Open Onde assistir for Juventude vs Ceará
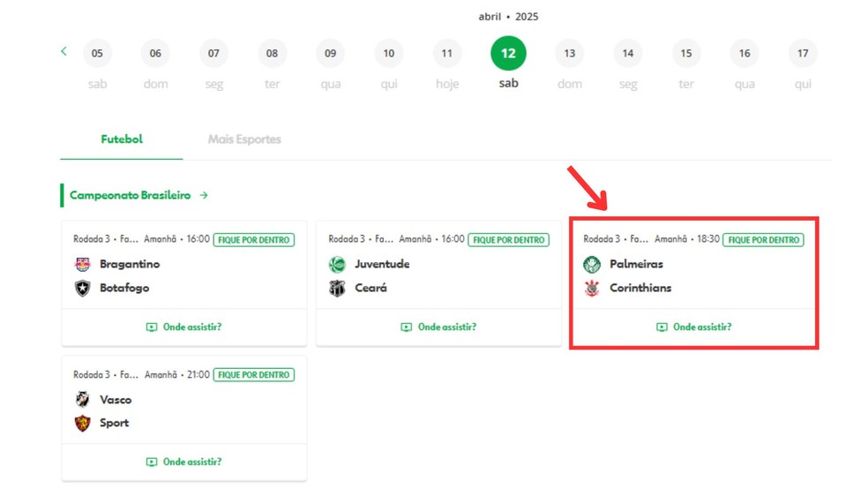The height and width of the screenshot is (489, 868). tap(438, 327)
